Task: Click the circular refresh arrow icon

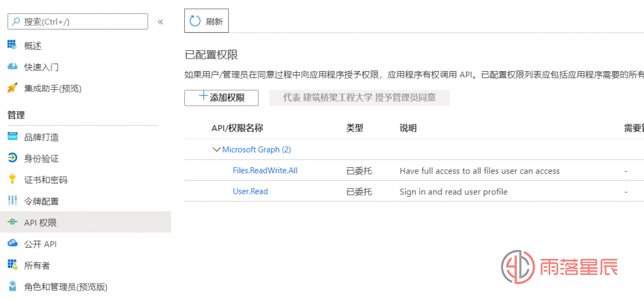Action: [x=195, y=21]
